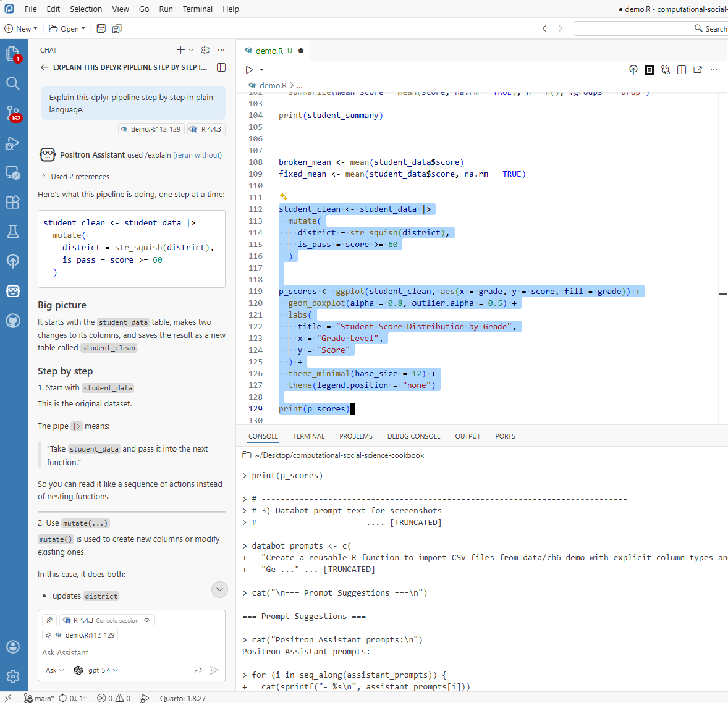The image size is (728, 703).
Task: Open the Extensions view icon
Action: [x=13, y=202]
